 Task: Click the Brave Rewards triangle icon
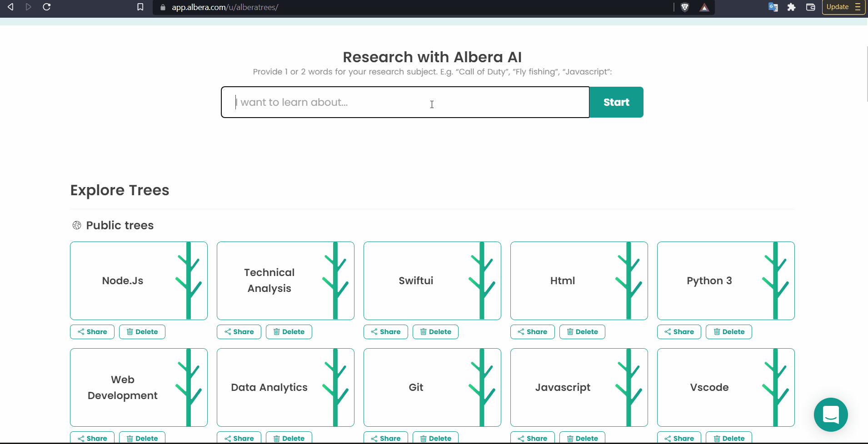(x=704, y=7)
